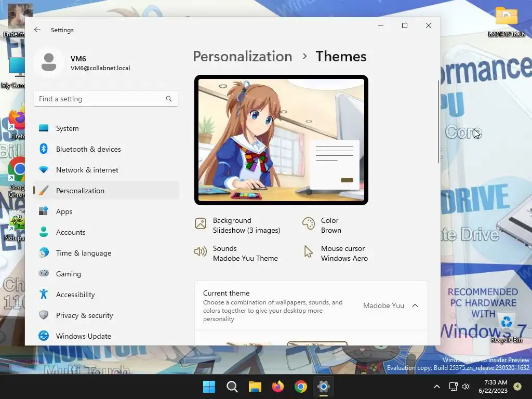Click the Accounts person icon

point(44,232)
